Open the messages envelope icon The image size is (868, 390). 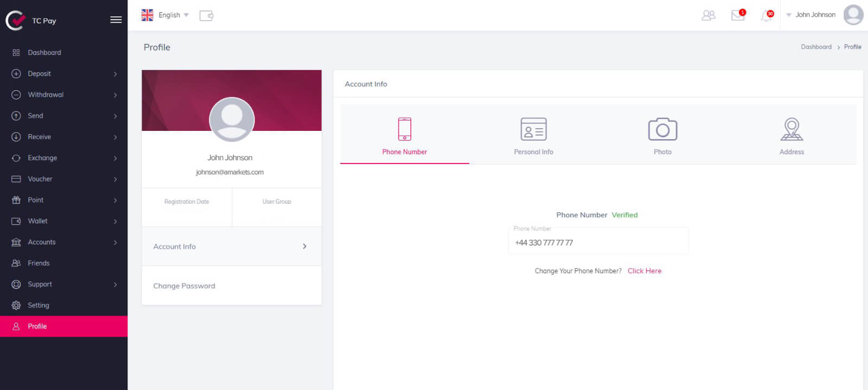point(738,15)
